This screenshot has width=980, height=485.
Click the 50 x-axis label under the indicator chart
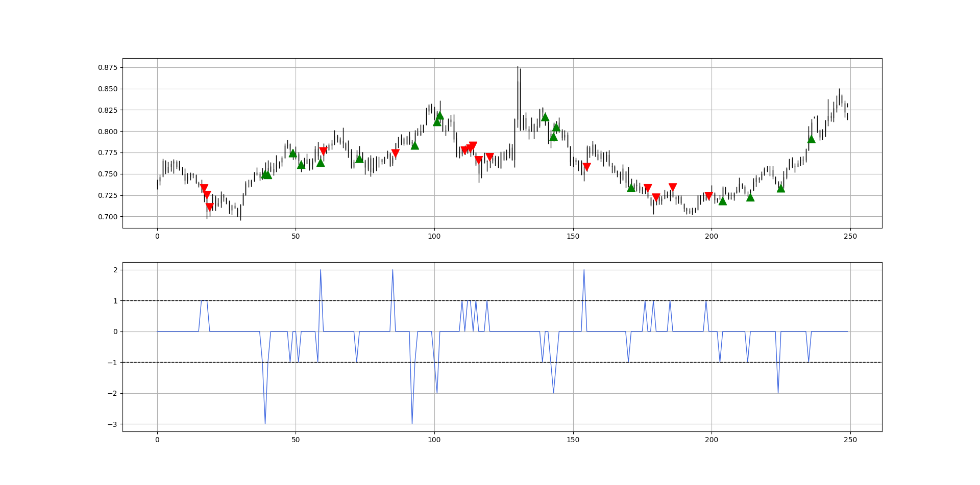296,440
